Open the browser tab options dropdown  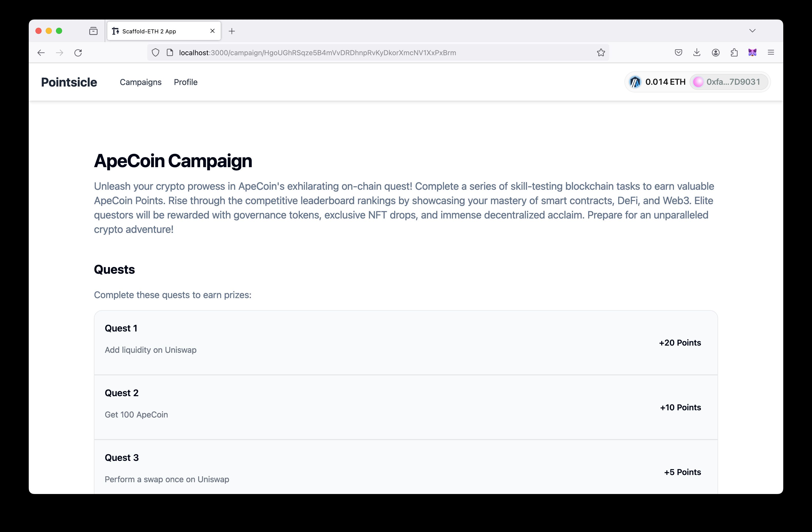(753, 31)
